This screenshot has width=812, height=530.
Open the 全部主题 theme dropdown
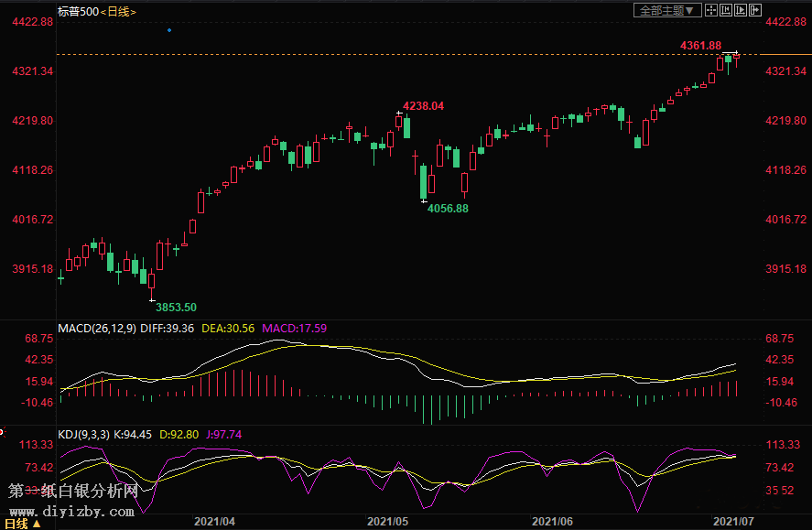coord(667,10)
